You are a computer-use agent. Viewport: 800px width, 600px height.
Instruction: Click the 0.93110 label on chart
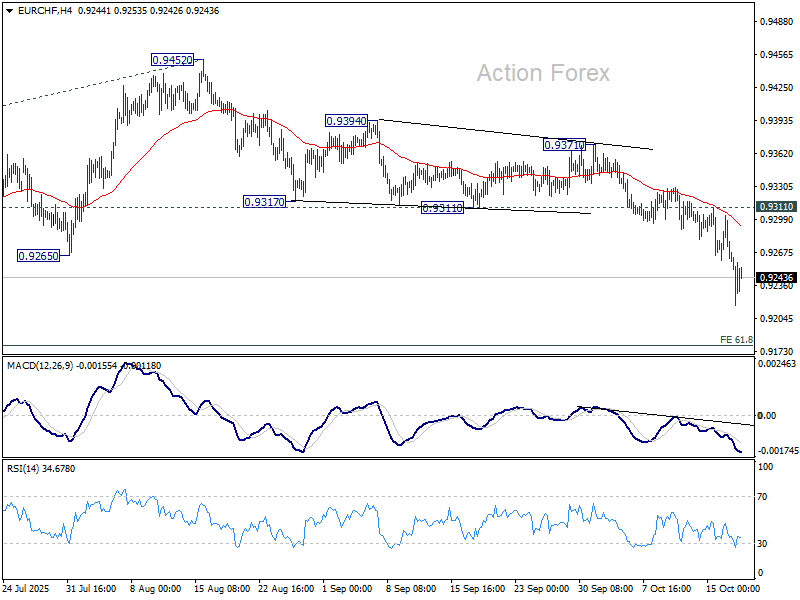(441, 208)
